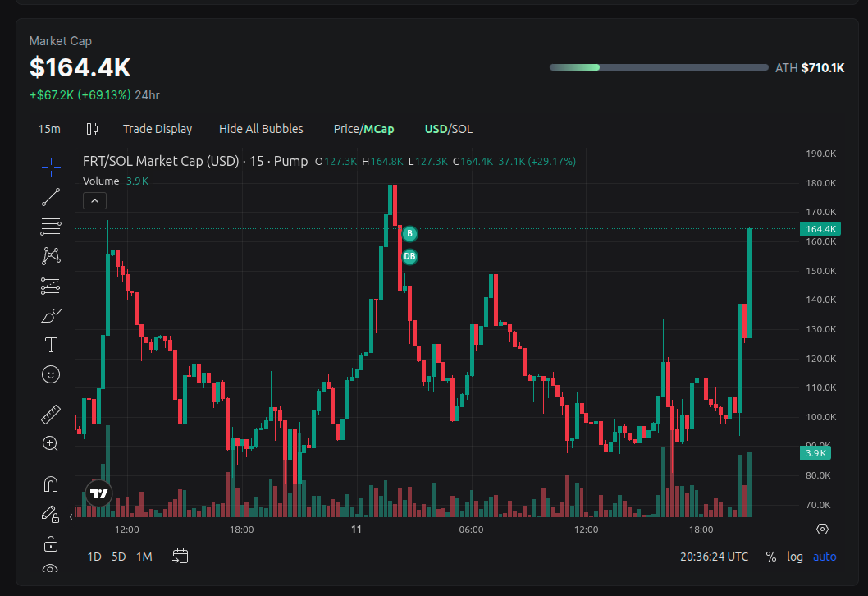
Task: Open the emoji sticker tool
Action: tap(50, 374)
